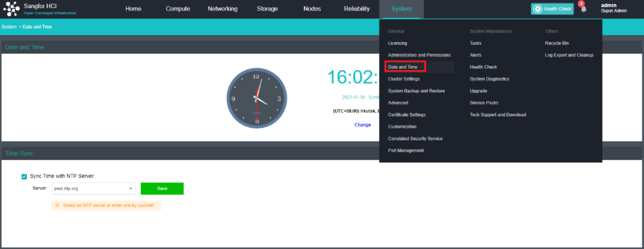This screenshot has width=644, height=249.
Task: Go to the Storage menu
Action: [x=267, y=9]
